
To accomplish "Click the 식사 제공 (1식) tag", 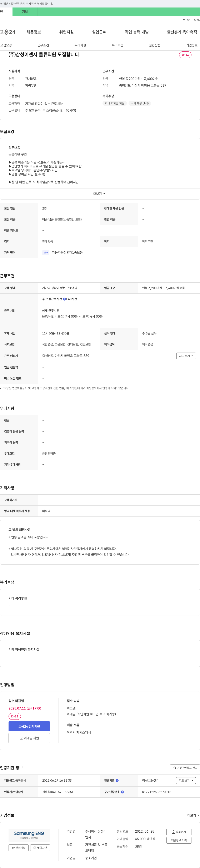I will pos(140,103).
